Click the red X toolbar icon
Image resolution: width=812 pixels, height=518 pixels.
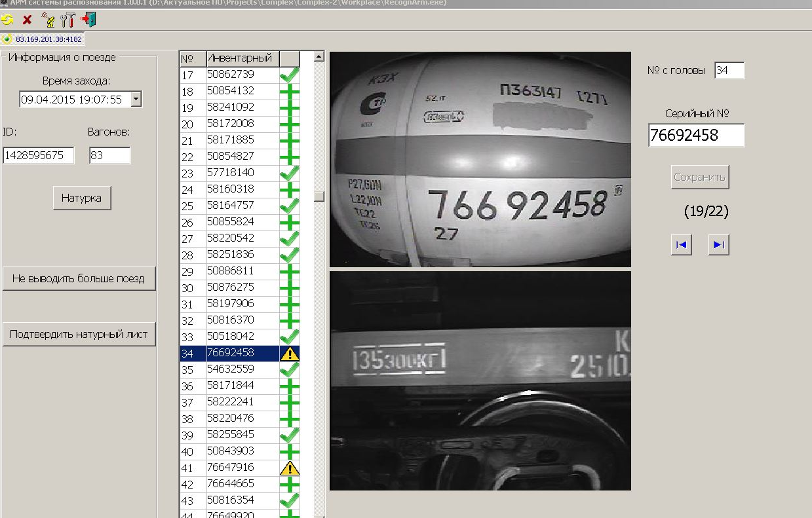click(27, 20)
